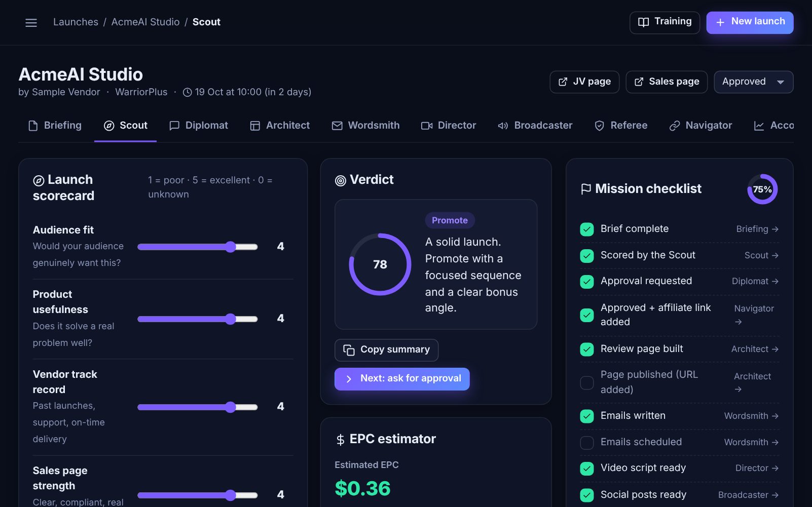Click the Briefing tab document icon
Viewport: 812px width, 507px height.
(33, 126)
